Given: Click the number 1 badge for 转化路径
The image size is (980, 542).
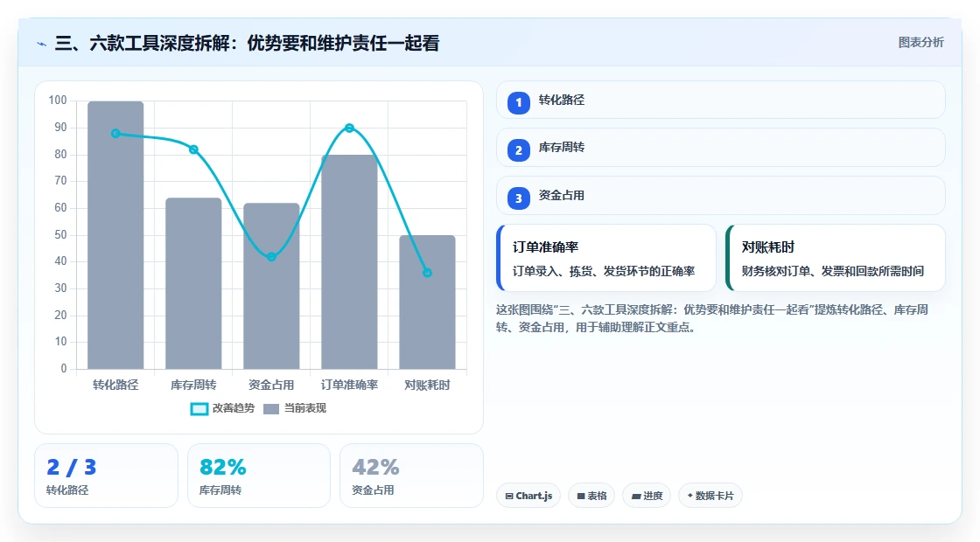Looking at the screenshot, I should 519,102.
